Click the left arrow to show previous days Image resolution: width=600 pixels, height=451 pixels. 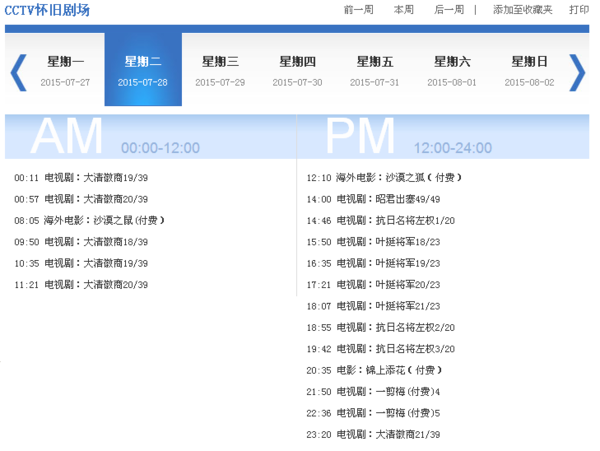coord(18,72)
